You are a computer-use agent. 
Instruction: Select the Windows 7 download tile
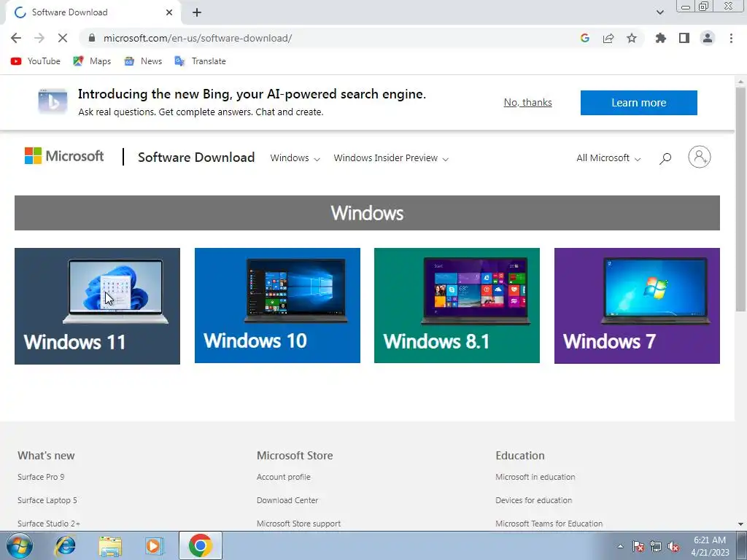coord(637,306)
